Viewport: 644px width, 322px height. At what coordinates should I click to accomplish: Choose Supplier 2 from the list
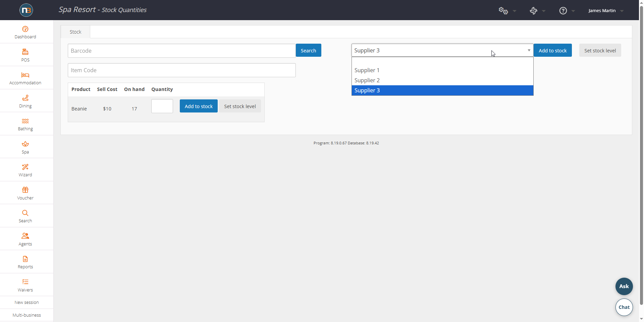[x=442, y=80]
